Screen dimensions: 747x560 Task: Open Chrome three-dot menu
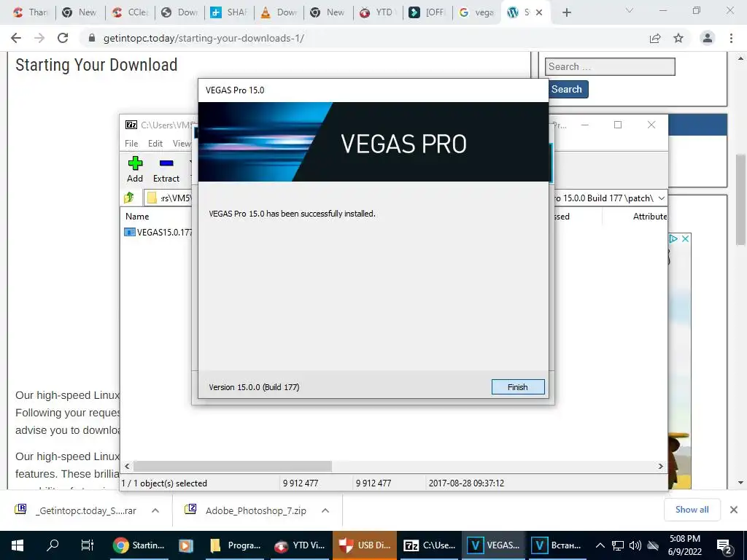click(731, 38)
